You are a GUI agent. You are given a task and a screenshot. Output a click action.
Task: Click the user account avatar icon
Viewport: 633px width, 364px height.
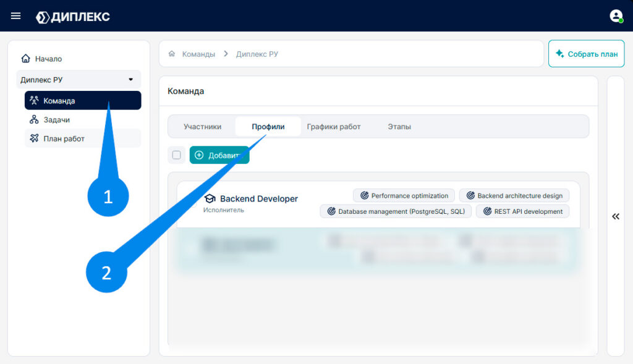click(x=616, y=16)
